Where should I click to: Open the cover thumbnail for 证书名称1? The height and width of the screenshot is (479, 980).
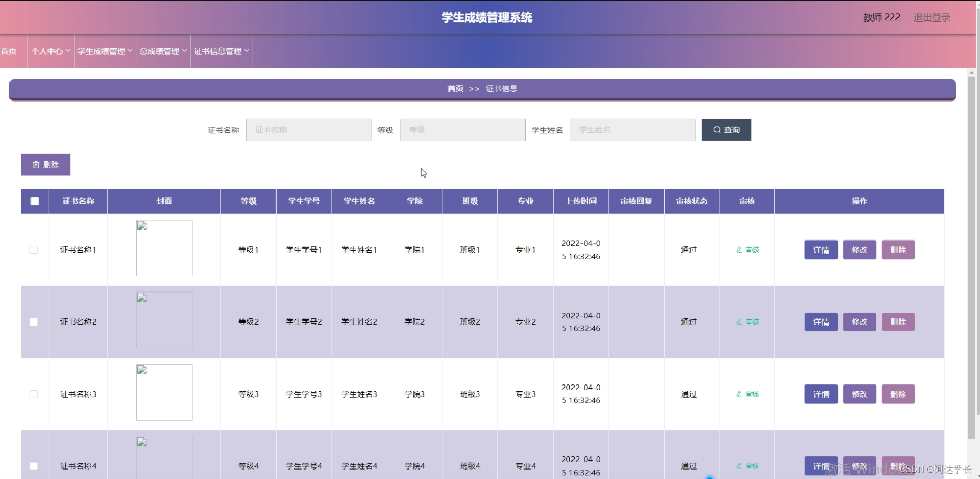click(164, 248)
